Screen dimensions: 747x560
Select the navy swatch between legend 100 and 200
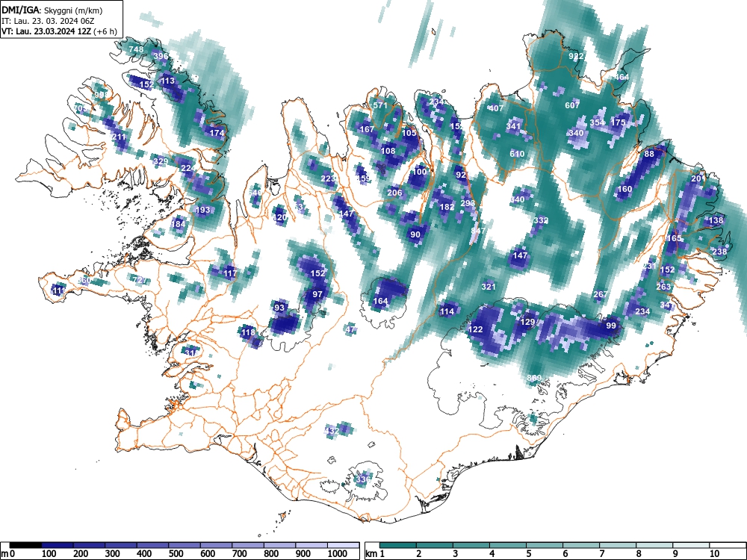[x=58, y=545]
